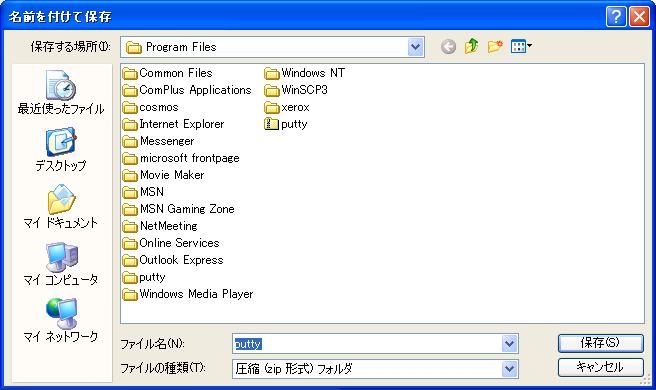
Task: Open マイ コンピュータ in places bar
Action: tap(61, 264)
